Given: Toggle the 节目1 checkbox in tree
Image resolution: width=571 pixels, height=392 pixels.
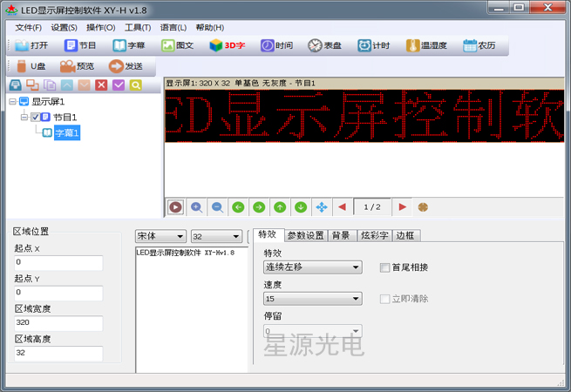Looking at the screenshot, I should [36, 117].
